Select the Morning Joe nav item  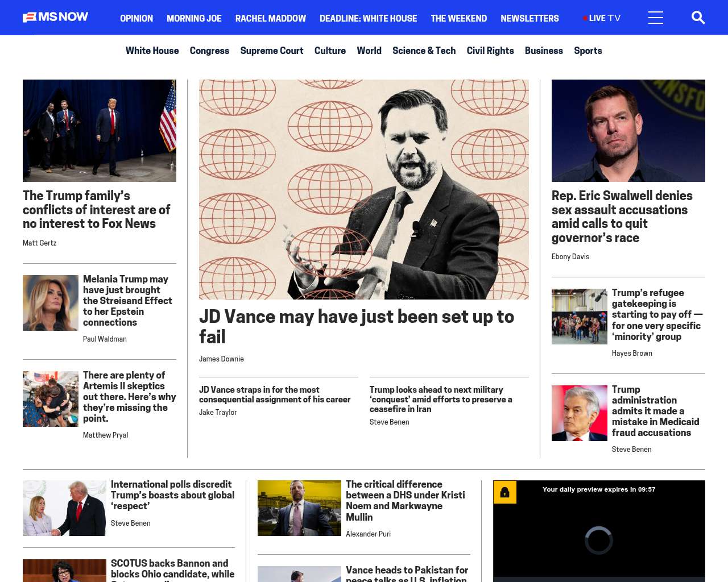pos(194,18)
